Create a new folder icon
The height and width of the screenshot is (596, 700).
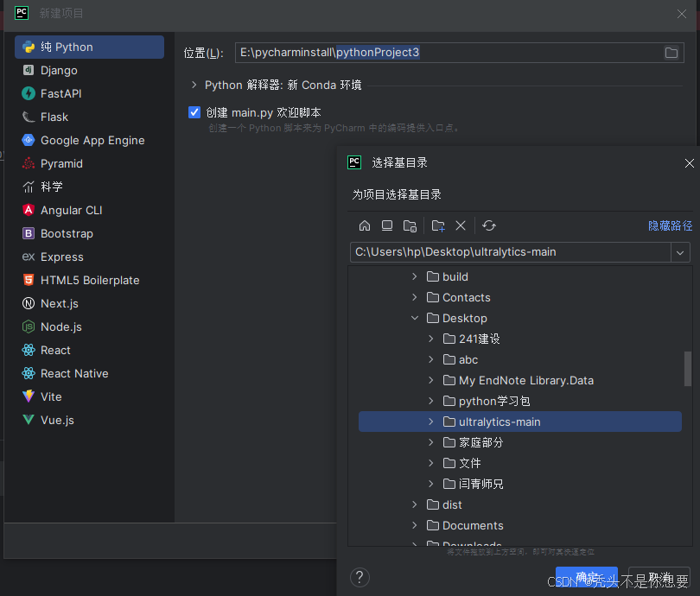pyautogui.click(x=438, y=225)
